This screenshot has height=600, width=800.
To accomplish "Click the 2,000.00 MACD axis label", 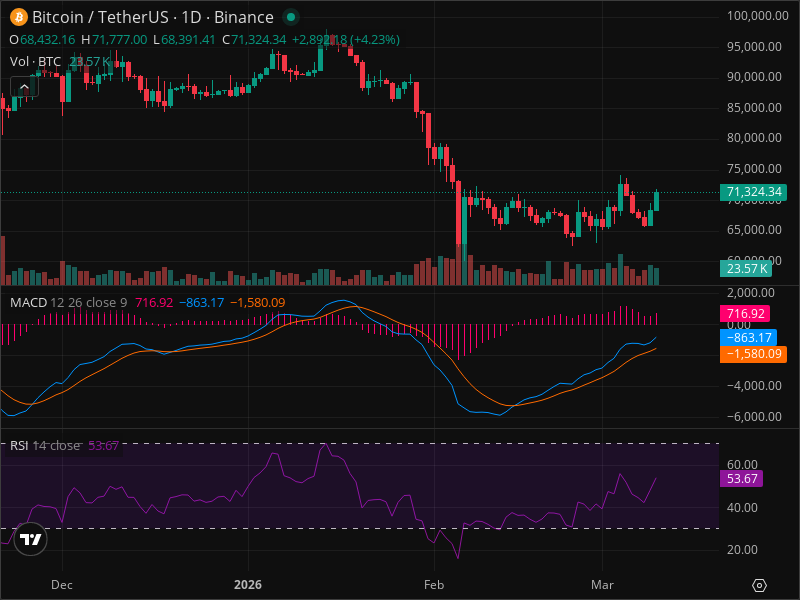I will tap(751, 293).
